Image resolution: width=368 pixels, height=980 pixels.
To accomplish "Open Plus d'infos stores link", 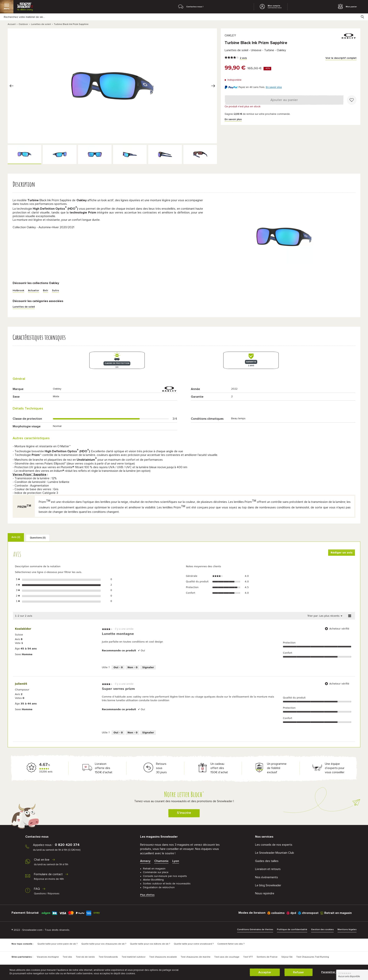I will click(147, 895).
